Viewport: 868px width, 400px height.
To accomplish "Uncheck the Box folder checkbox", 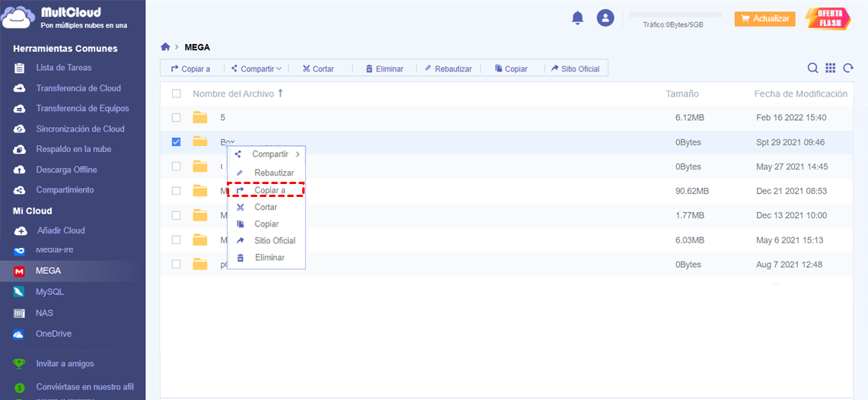I will click(176, 141).
